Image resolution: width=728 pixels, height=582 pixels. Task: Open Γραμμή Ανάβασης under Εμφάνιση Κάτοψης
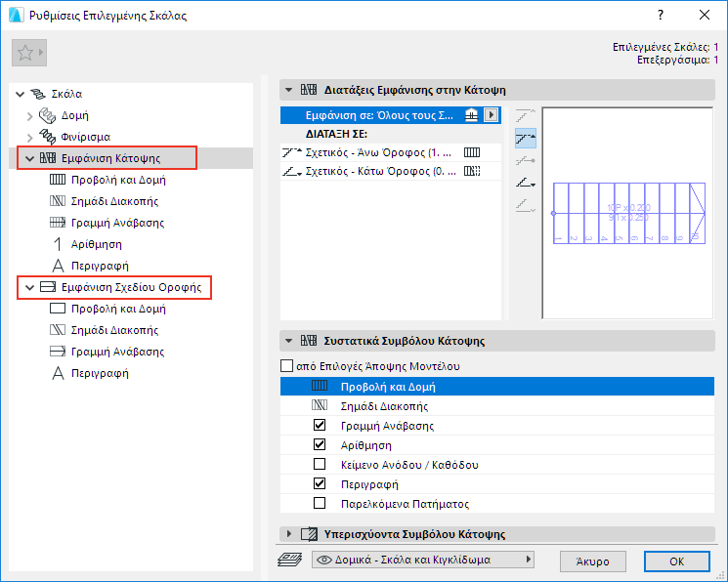[x=117, y=223]
